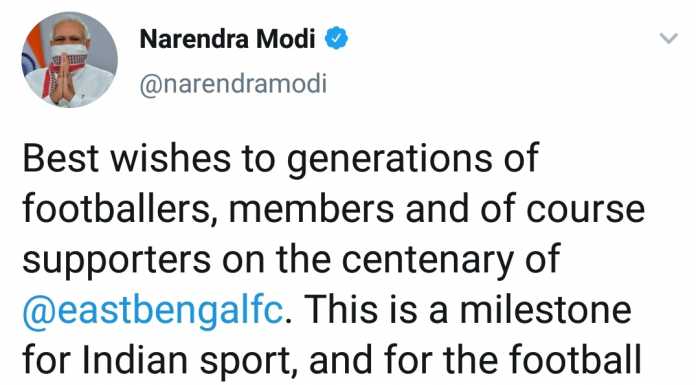Click the word 'wishes' in first line

click(x=170, y=159)
